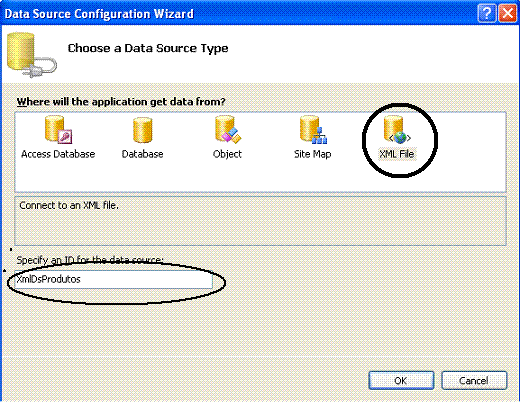This screenshot has width=520, height=405.
Task: Open the question mark help button
Action: coord(487,14)
